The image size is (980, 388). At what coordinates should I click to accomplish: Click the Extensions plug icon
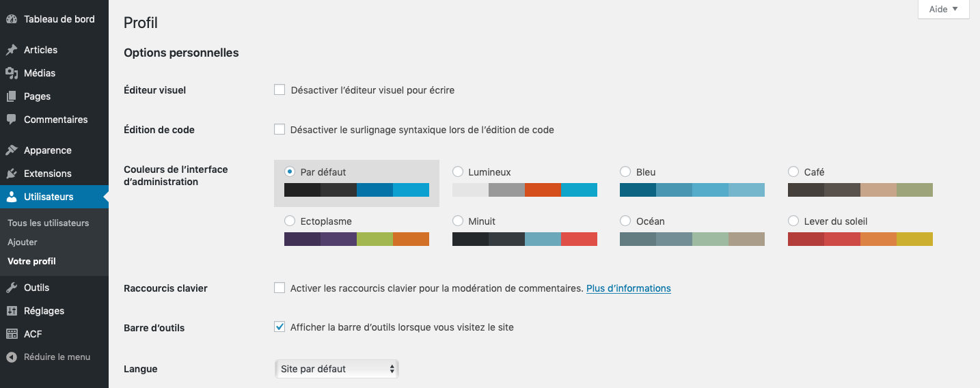tap(12, 174)
